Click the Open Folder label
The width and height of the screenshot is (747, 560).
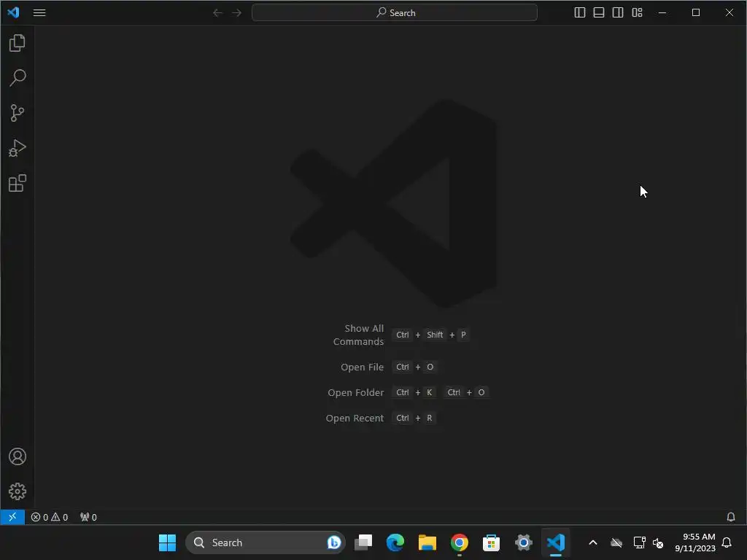coord(355,393)
